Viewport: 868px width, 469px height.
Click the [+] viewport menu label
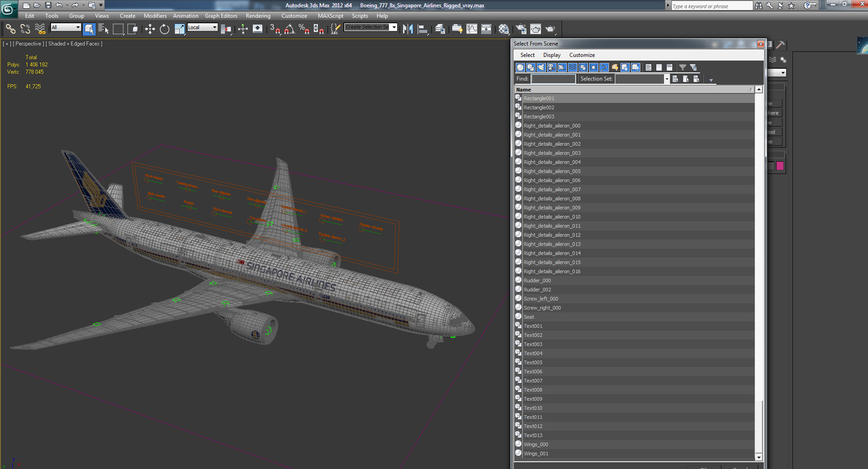pos(7,44)
